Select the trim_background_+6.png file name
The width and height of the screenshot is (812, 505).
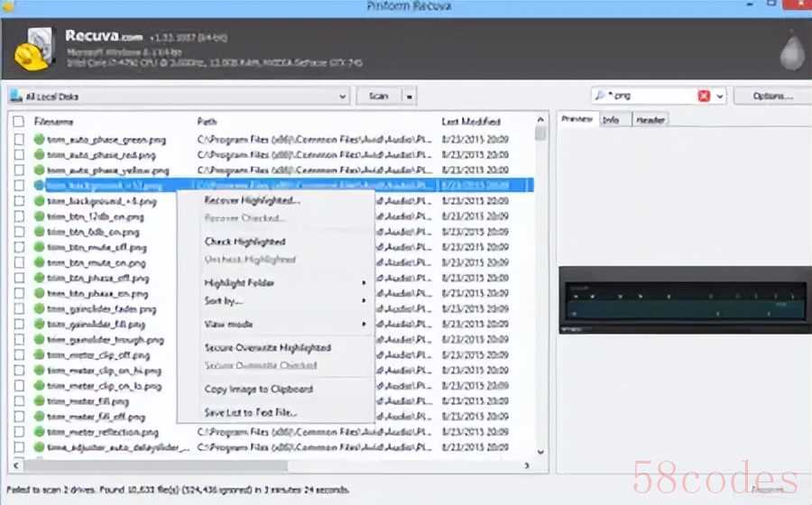[x=102, y=201]
